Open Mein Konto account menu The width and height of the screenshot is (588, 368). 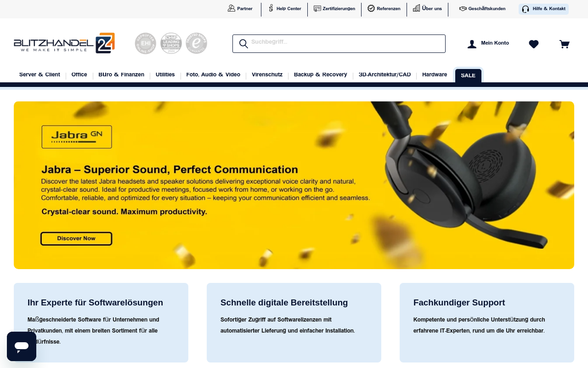tap(488, 44)
